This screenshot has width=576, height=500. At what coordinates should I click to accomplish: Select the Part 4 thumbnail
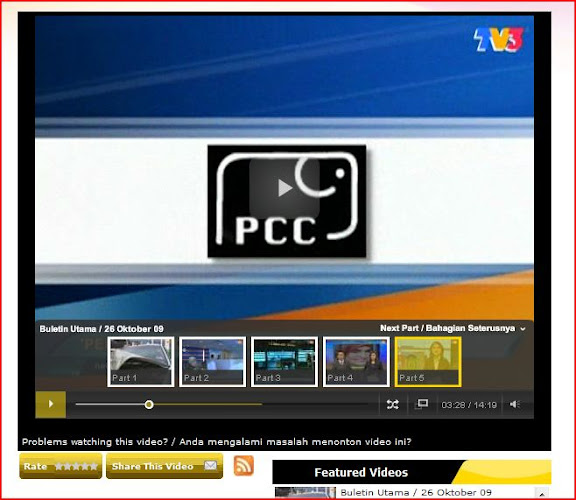tap(356, 362)
